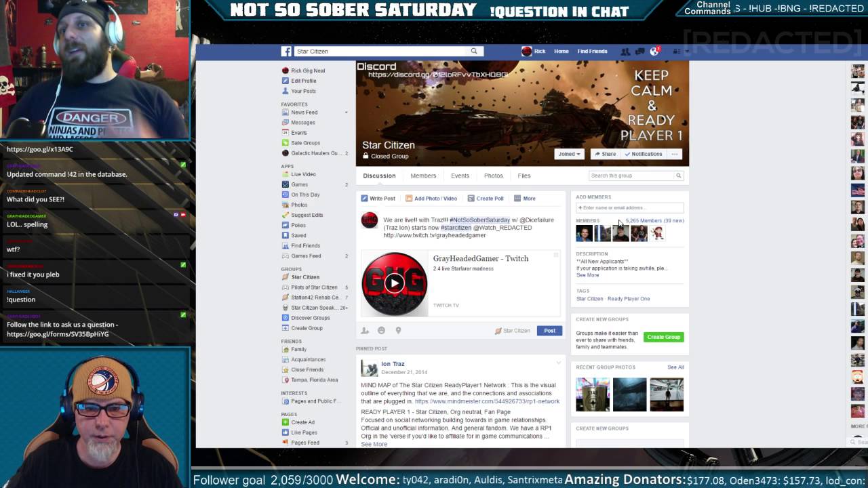Click the Events calendar icon in sidebar
The width and height of the screenshot is (868, 488).
[x=285, y=133]
